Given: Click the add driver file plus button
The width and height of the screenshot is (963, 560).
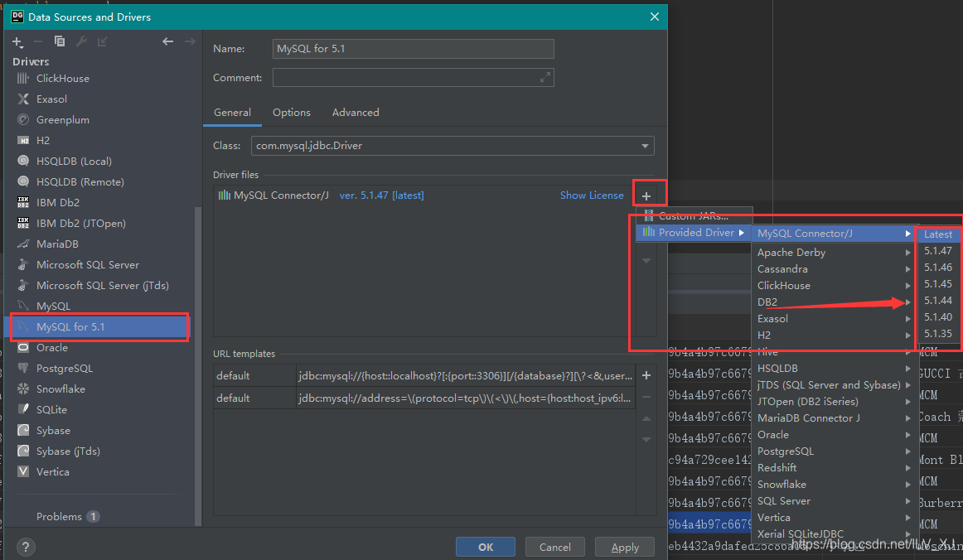Looking at the screenshot, I should (x=646, y=196).
